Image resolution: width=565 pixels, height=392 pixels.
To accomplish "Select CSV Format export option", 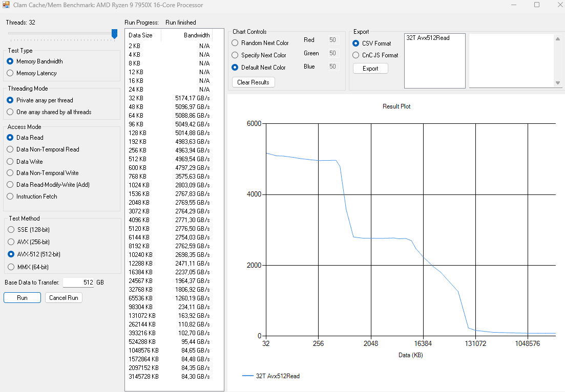I will click(x=372, y=43).
